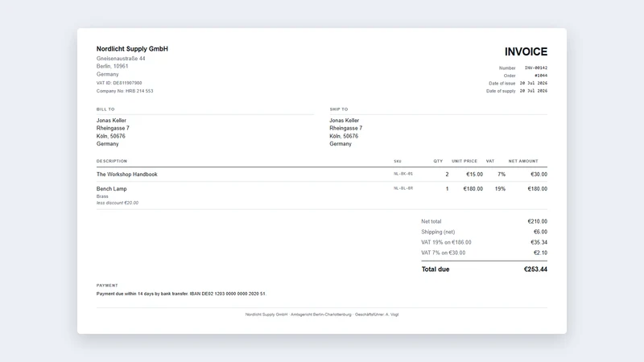
Task: Click the 'Order' label in the invoice details
Action: point(510,76)
